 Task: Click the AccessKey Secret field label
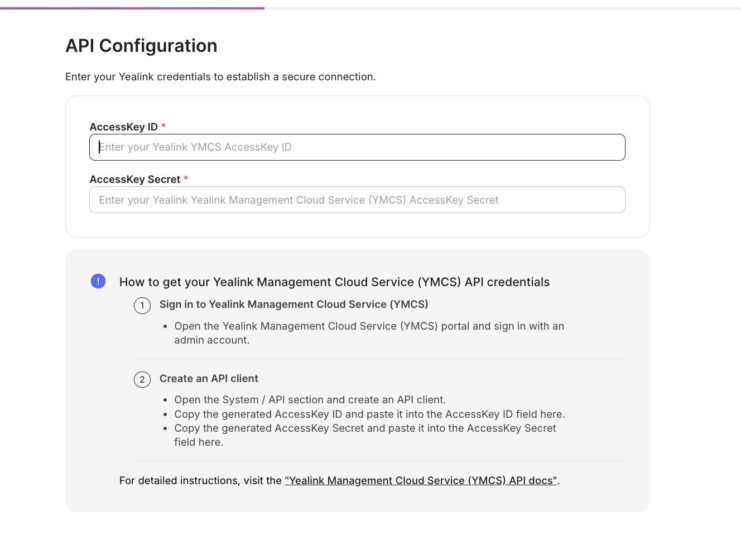coord(135,180)
